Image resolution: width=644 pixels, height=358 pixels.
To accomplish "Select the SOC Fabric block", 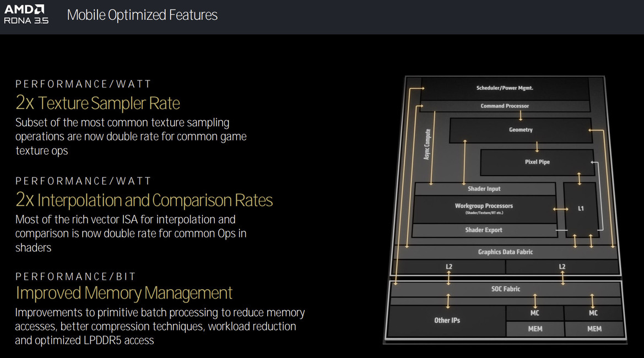I will click(x=506, y=289).
